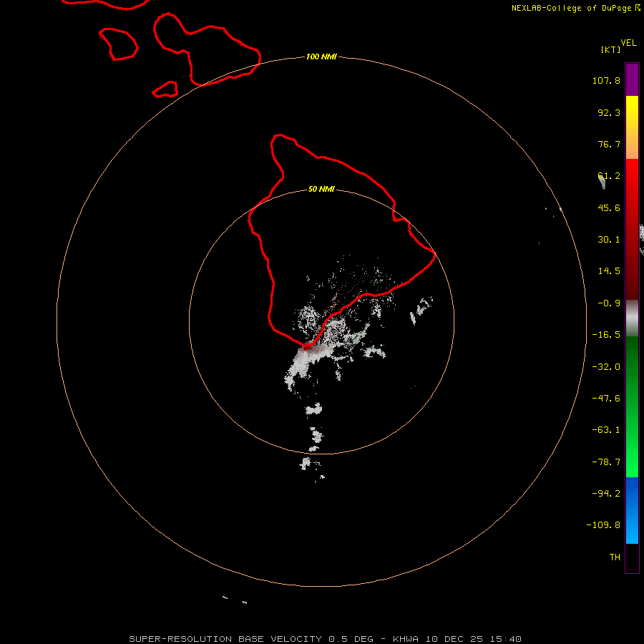Pick the purple segment of velocity color bar
The image size is (644, 644).
pyautogui.click(x=632, y=79)
